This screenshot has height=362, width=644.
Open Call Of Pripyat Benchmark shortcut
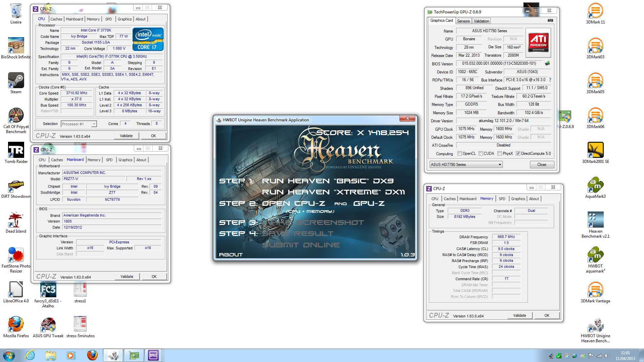tap(16, 120)
